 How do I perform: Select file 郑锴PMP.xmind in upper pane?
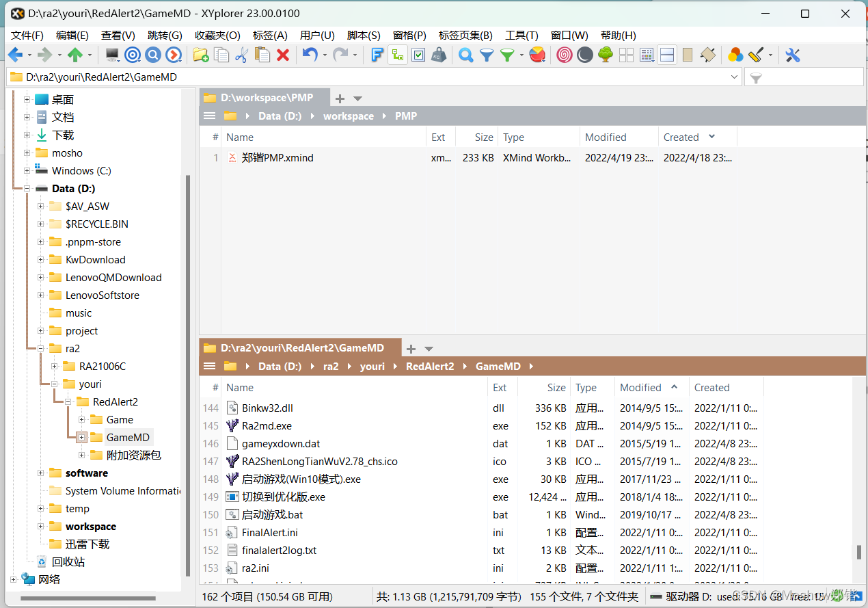pyautogui.click(x=277, y=157)
